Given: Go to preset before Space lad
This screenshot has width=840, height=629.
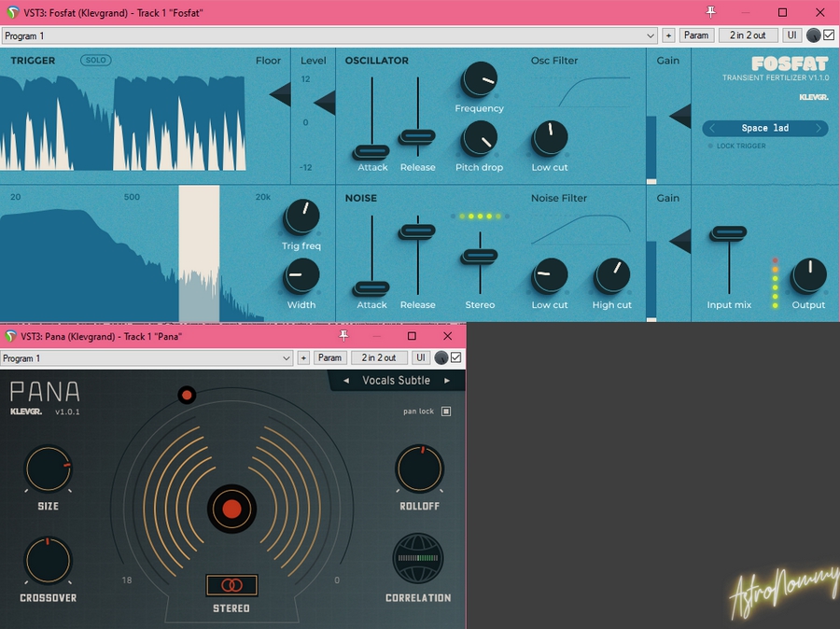Looking at the screenshot, I should pos(713,129).
